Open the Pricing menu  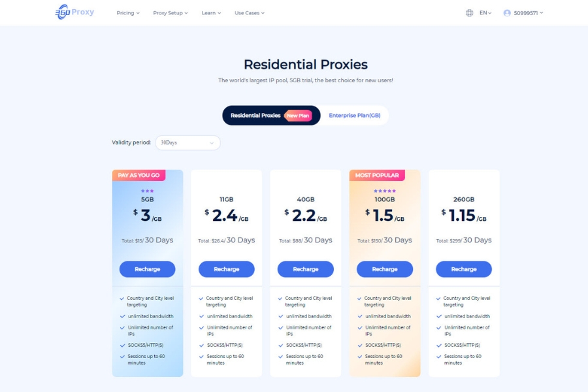pos(128,13)
